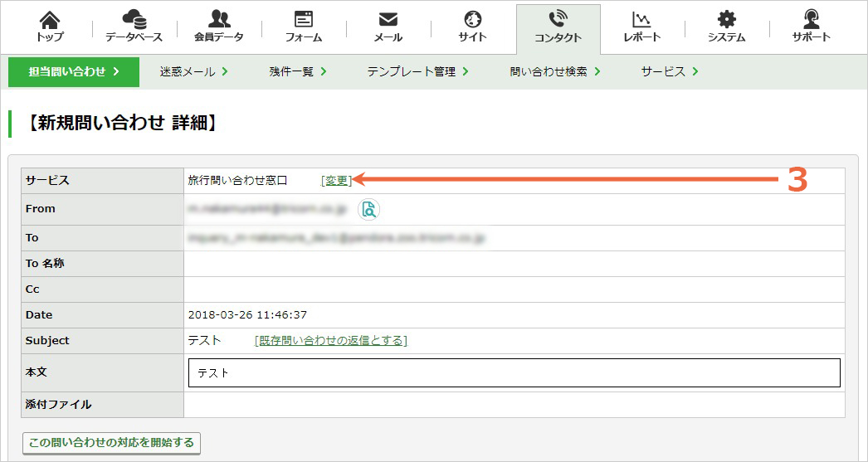Click the サービス row label
Viewport: 868px width, 462px height.
click(47, 180)
